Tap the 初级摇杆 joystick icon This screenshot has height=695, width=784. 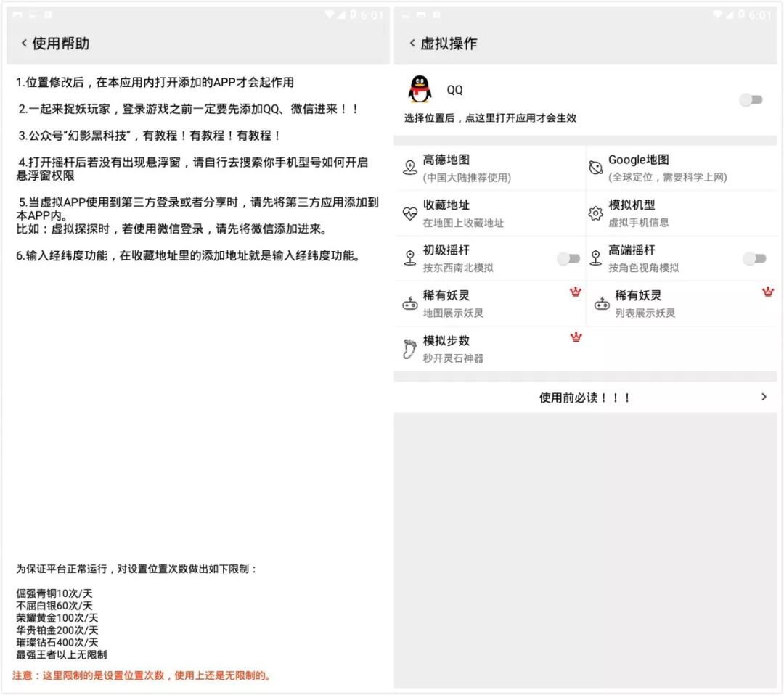[410, 258]
